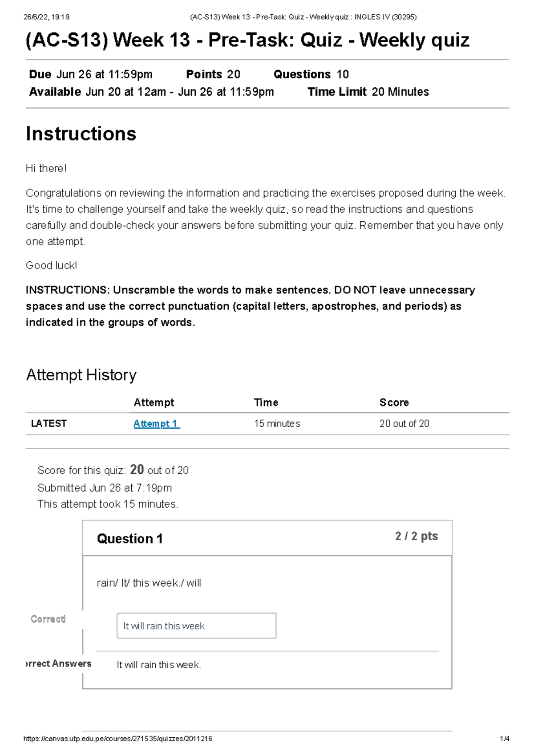Select the Instructions heading
The image size is (534, 756).
tap(81, 134)
